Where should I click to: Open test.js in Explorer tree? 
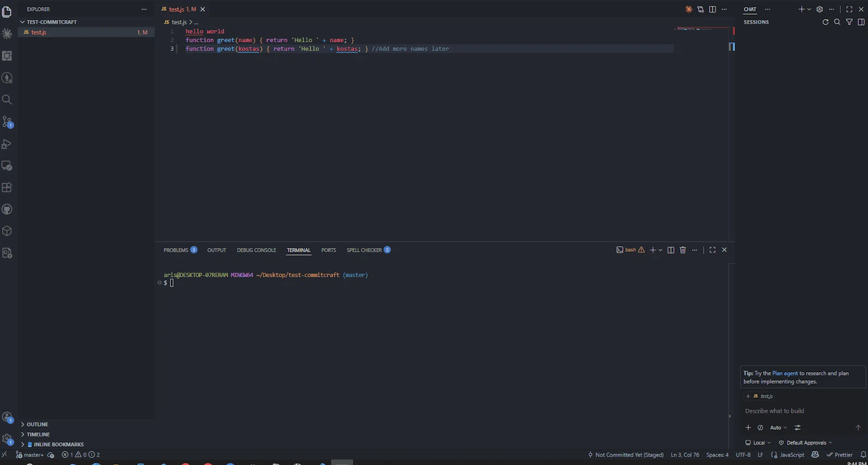[87, 33]
